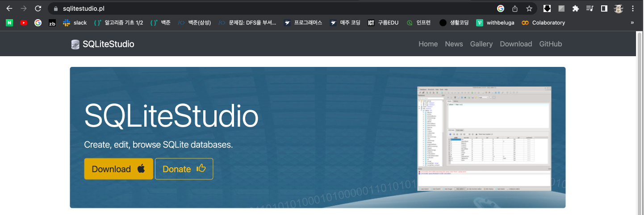Open the Extensions puzzle piece menu
This screenshot has width=644, height=215.
pyautogui.click(x=575, y=8)
